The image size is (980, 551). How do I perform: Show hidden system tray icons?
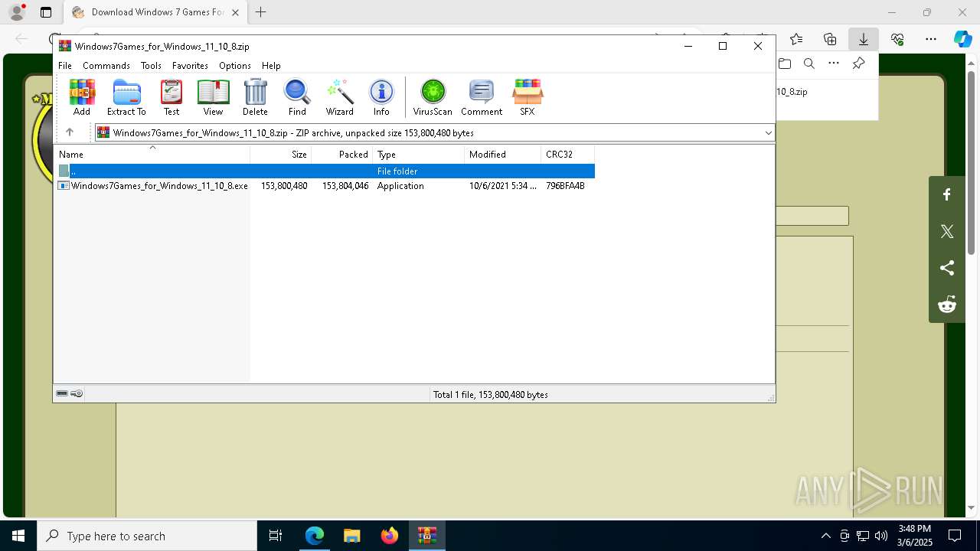coord(825,536)
